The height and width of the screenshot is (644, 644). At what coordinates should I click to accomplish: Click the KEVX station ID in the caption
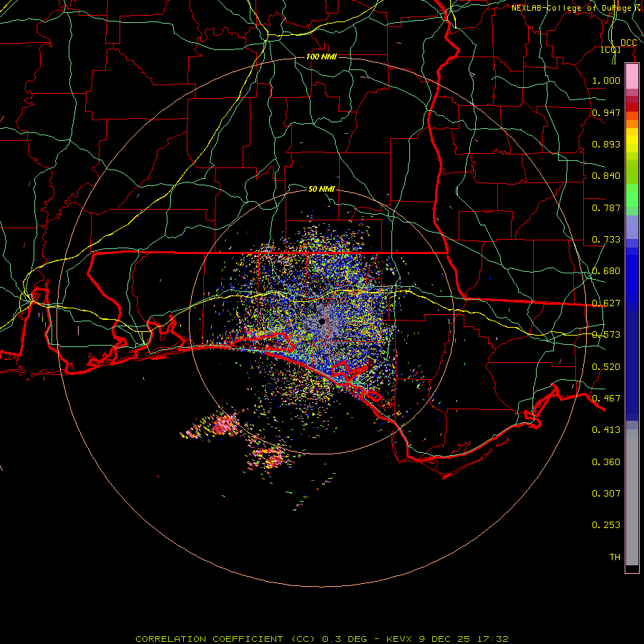pyautogui.click(x=400, y=639)
